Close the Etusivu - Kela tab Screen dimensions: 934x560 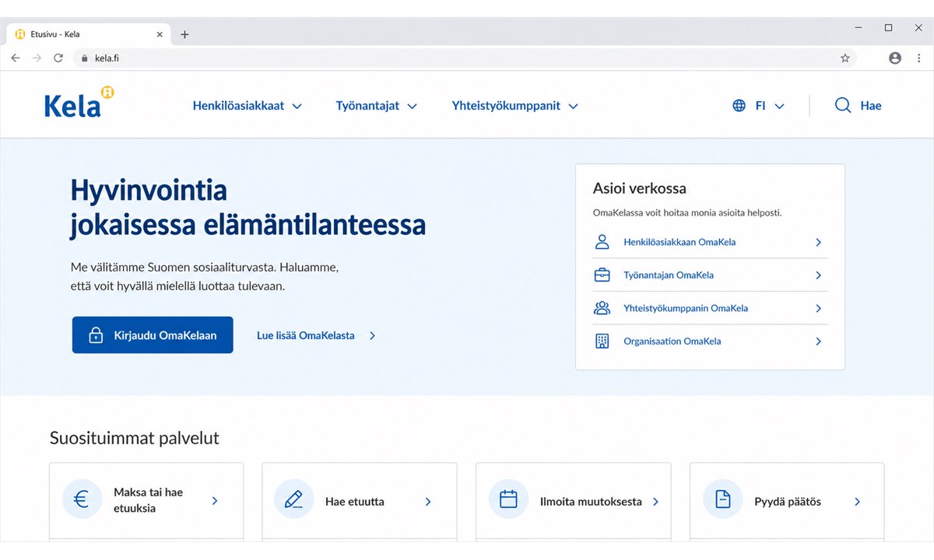(x=160, y=35)
